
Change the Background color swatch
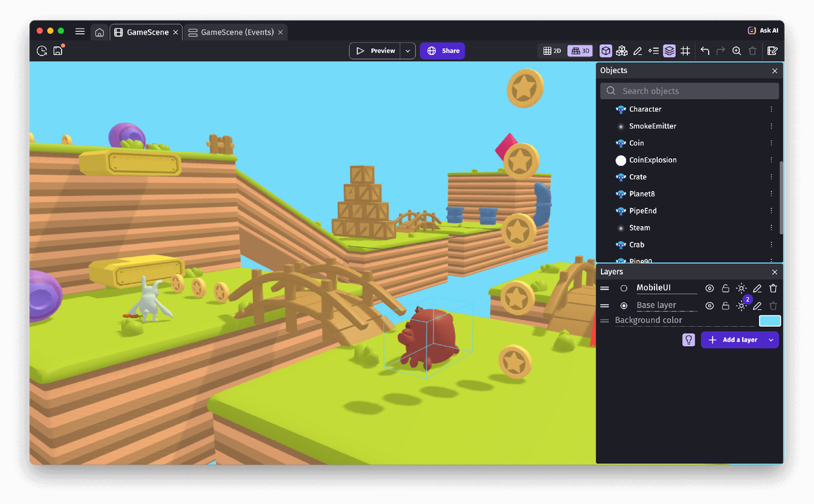(769, 320)
